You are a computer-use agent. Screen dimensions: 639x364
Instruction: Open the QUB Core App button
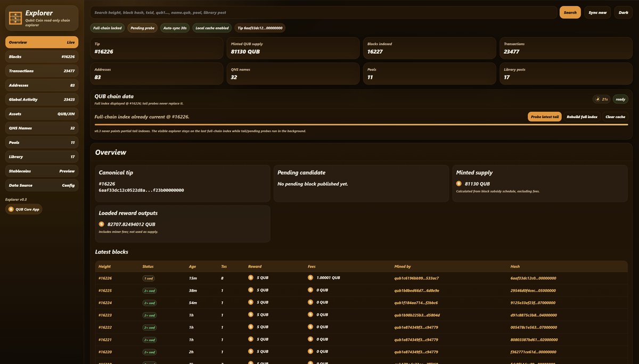(24, 209)
